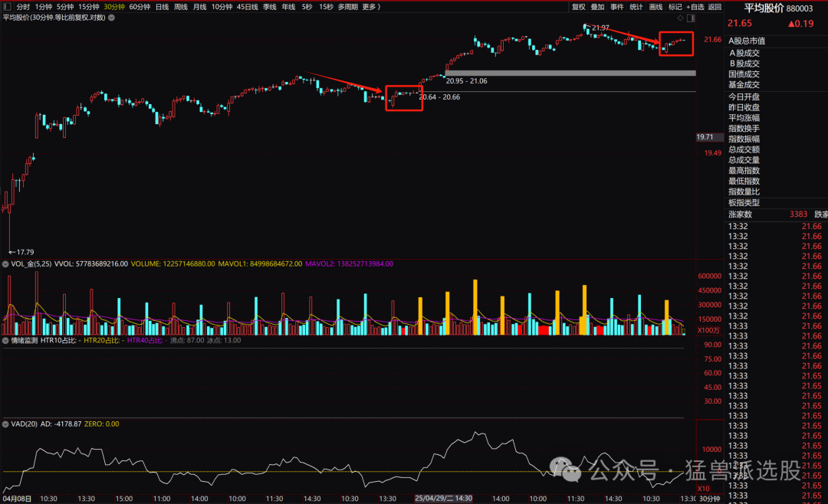The image size is (828, 504).
Task: Switch chart to 季线 quarterly period
Action: point(270,7)
